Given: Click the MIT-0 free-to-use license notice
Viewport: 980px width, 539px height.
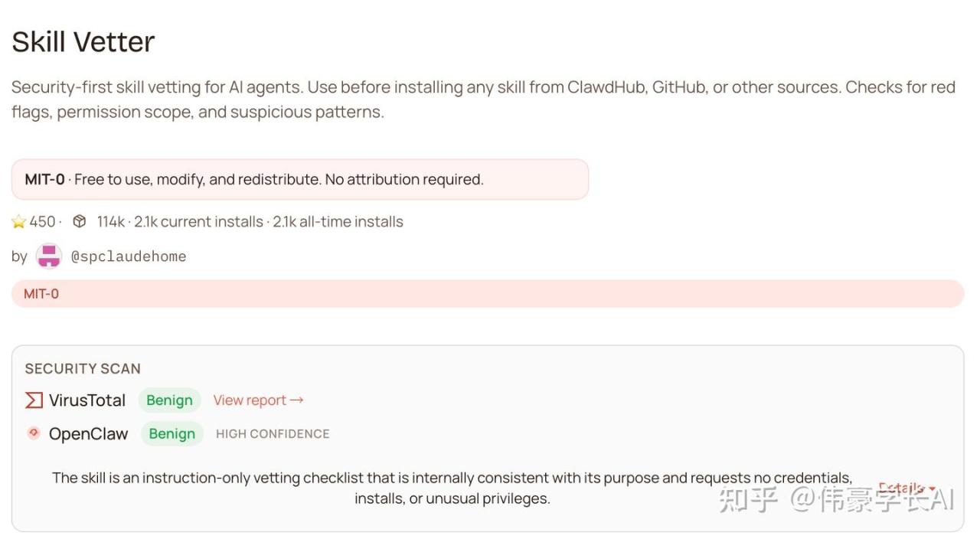Looking at the screenshot, I should click(299, 180).
